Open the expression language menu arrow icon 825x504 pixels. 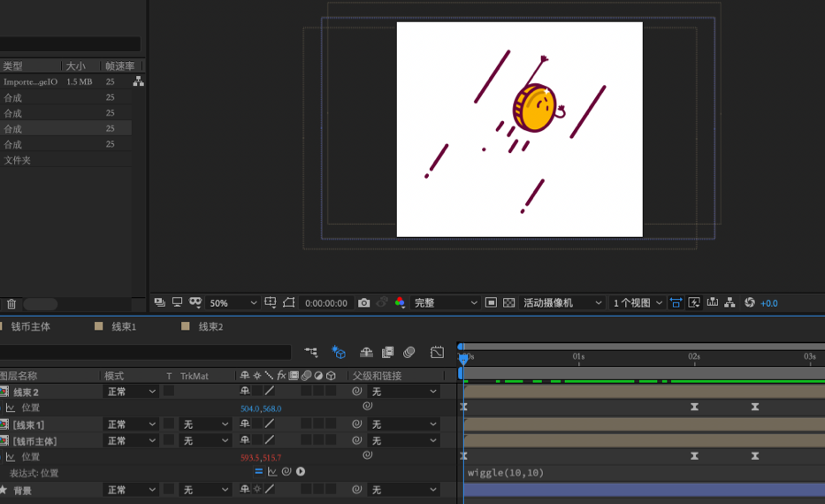(301, 471)
